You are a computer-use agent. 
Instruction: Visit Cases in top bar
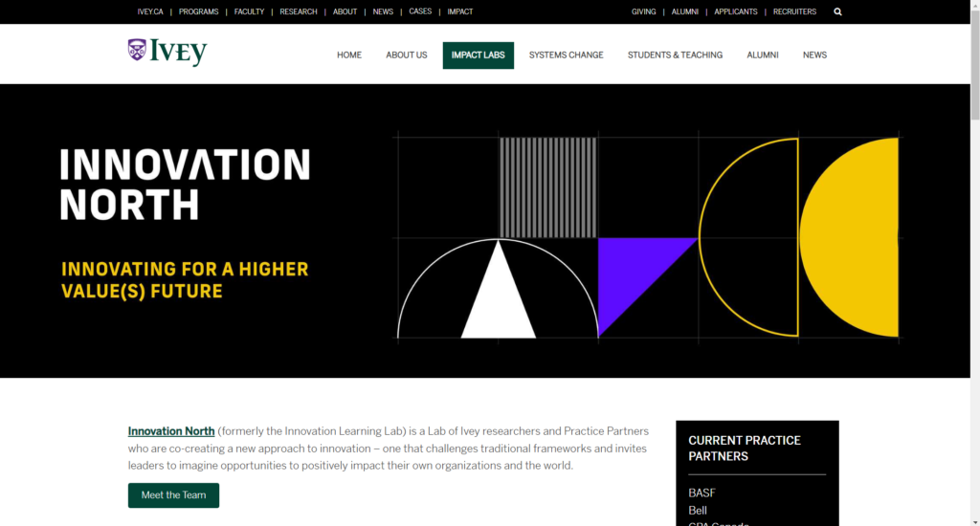pyautogui.click(x=421, y=11)
